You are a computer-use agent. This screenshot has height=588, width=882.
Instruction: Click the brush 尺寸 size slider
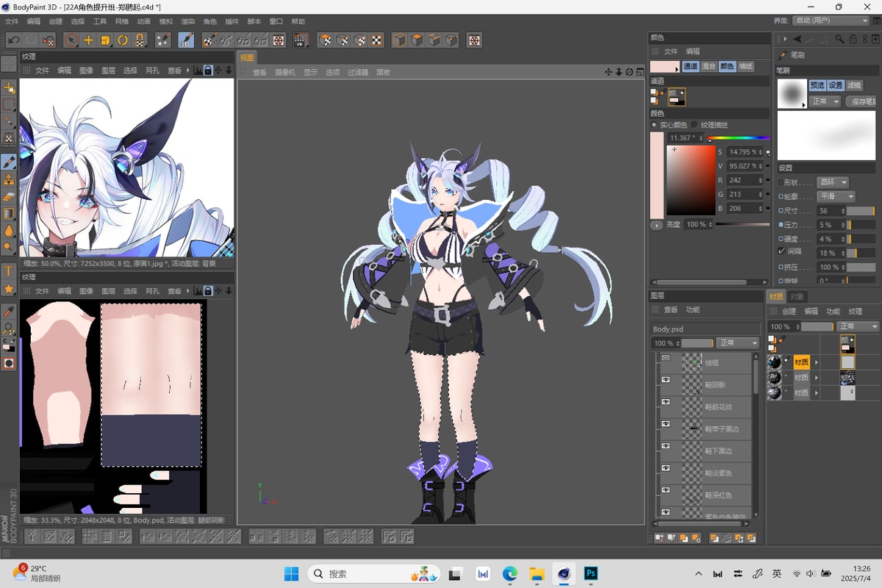[861, 211]
